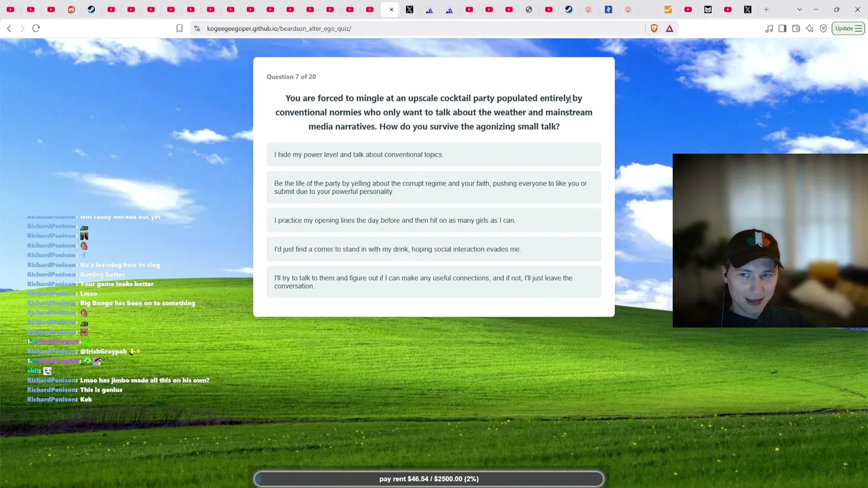Bookmark this page with the bookmark icon

[179, 28]
